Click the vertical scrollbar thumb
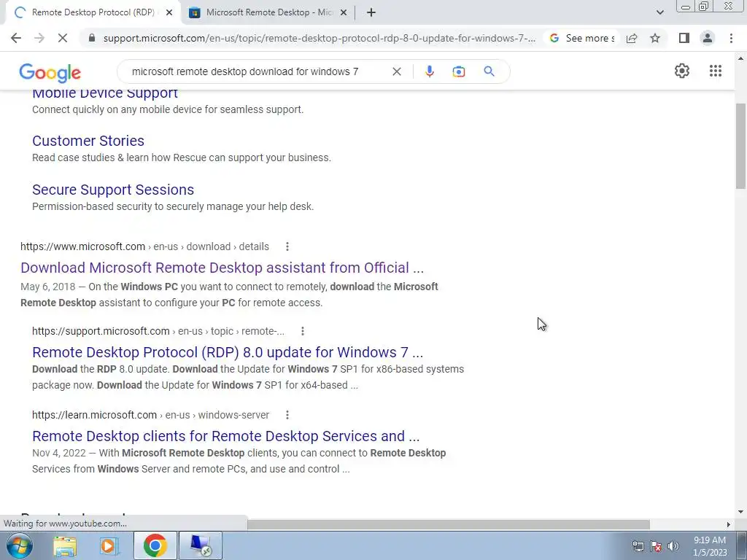This screenshot has height=560, width=747. 741,146
